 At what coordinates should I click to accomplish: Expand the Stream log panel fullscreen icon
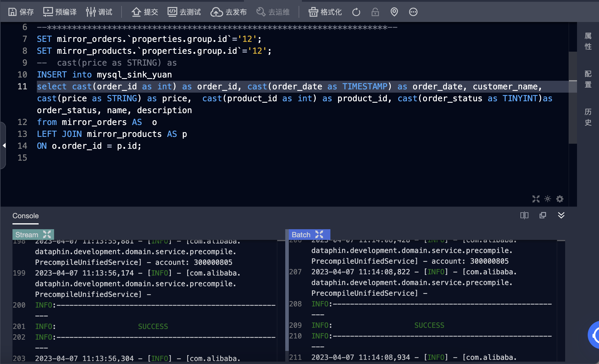47,235
